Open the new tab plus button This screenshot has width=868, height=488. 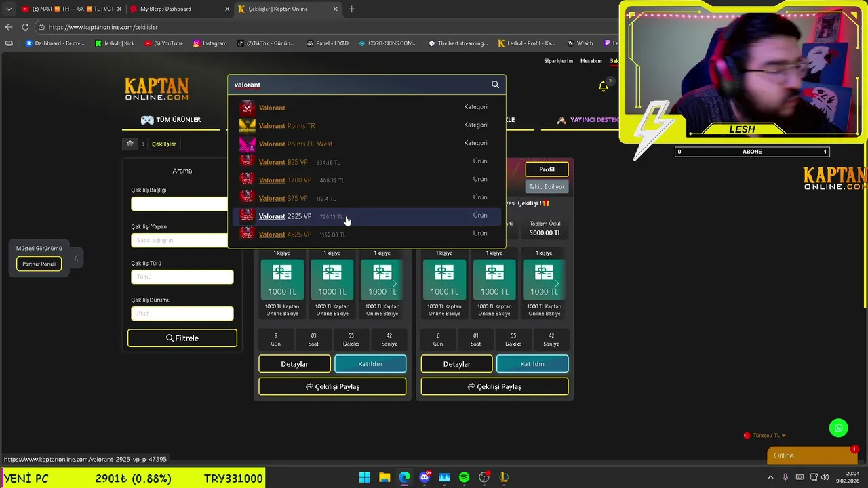(351, 9)
